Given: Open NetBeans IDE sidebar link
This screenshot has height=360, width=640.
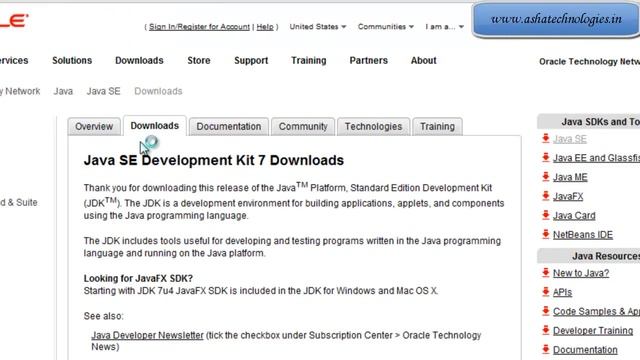Looking at the screenshot, I should pos(583,235).
